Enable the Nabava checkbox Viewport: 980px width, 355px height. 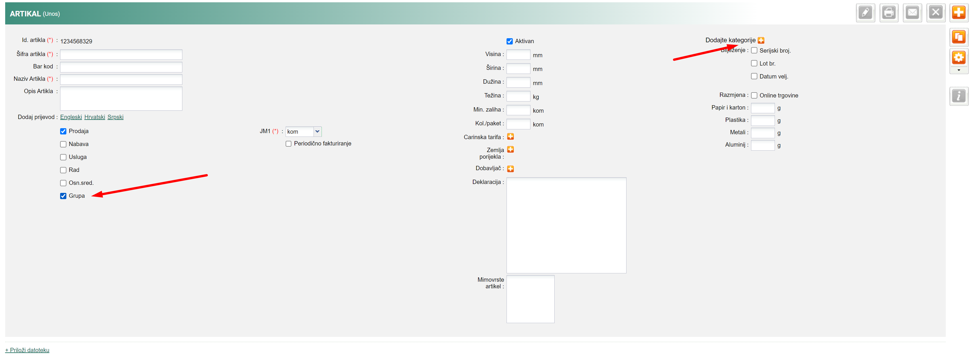tap(63, 144)
